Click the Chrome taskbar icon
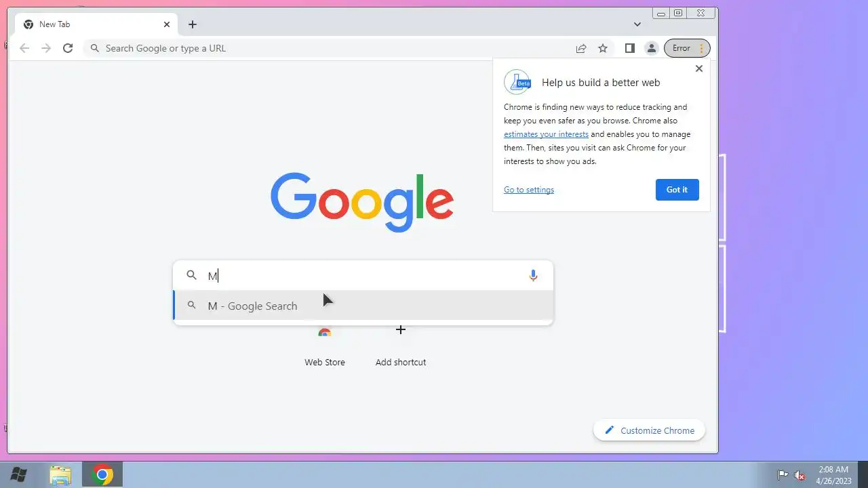The width and height of the screenshot is (868, 488). 103,475
